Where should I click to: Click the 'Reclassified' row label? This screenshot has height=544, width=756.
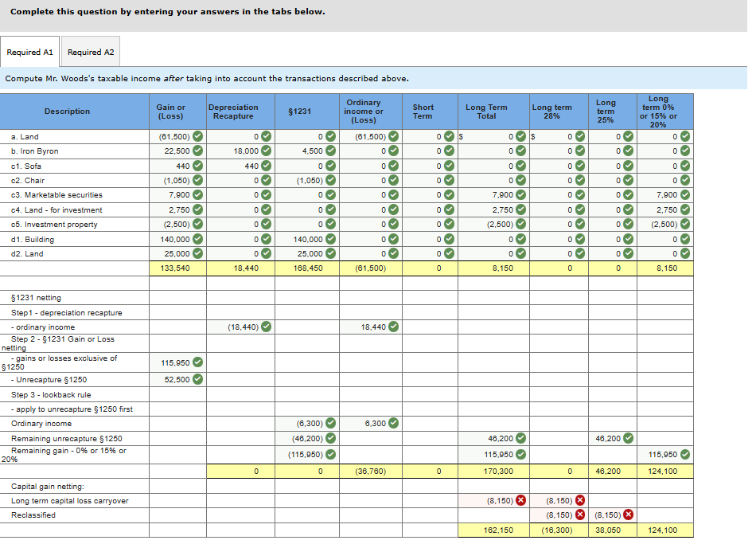33,515
